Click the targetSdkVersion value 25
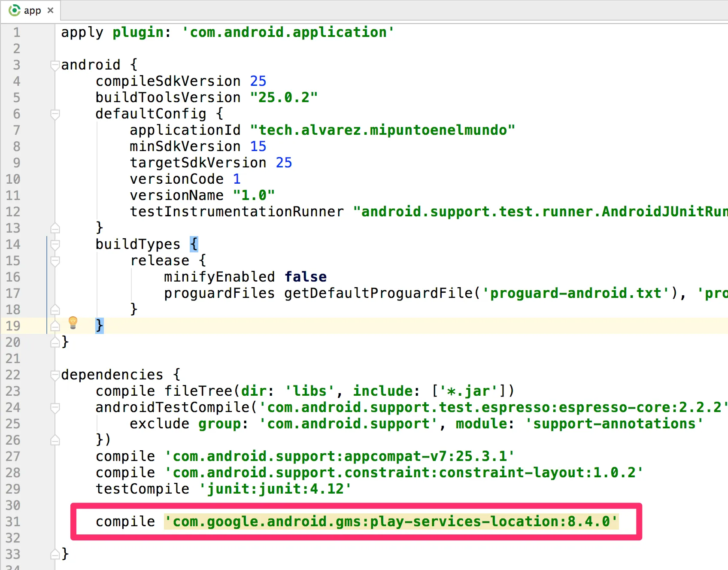This screenshot has height=570, width=728. (284, 163)
